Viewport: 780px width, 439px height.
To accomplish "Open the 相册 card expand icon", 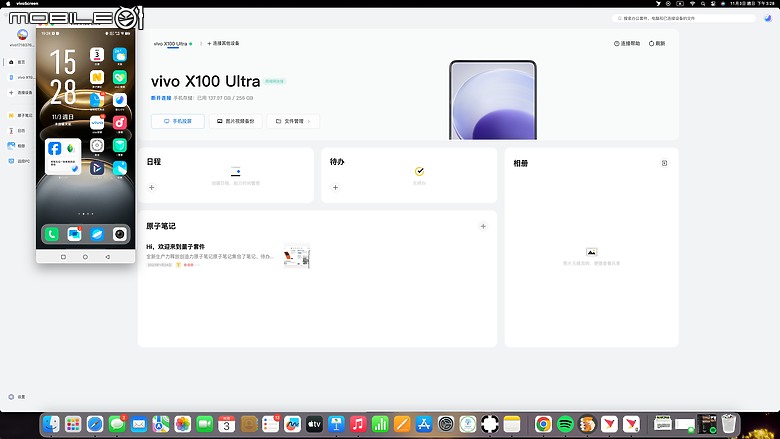I will pyautogui.click(x=664, y=163).
